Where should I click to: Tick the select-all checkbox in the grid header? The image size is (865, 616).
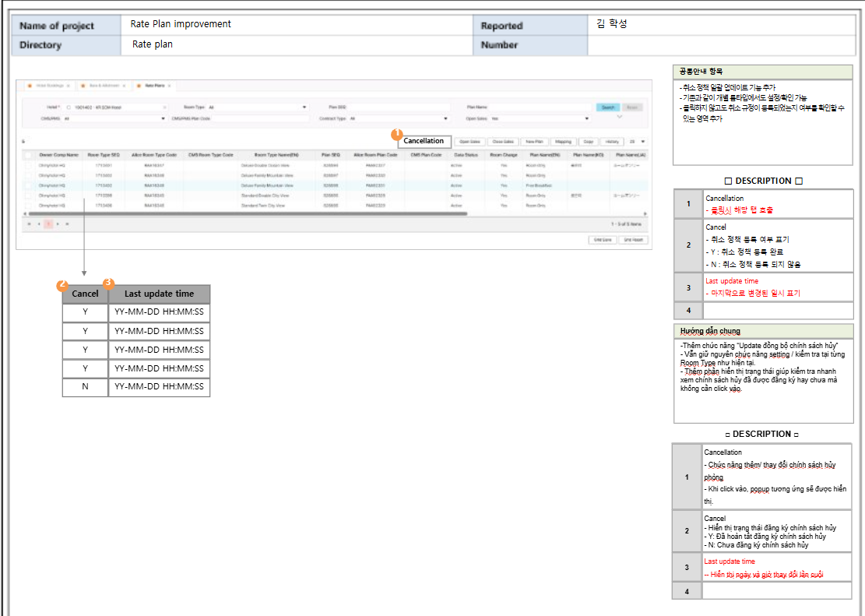tap(29, 155)
